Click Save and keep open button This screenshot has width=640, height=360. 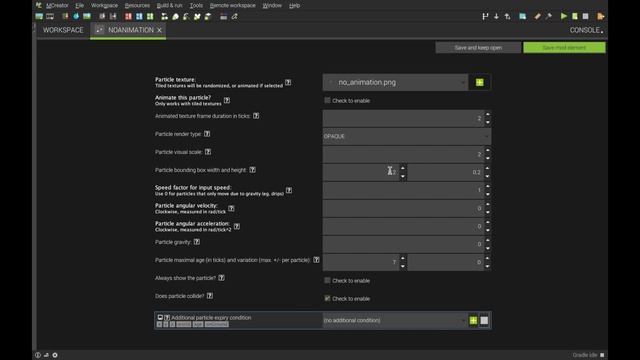click(x=478, y=48)
